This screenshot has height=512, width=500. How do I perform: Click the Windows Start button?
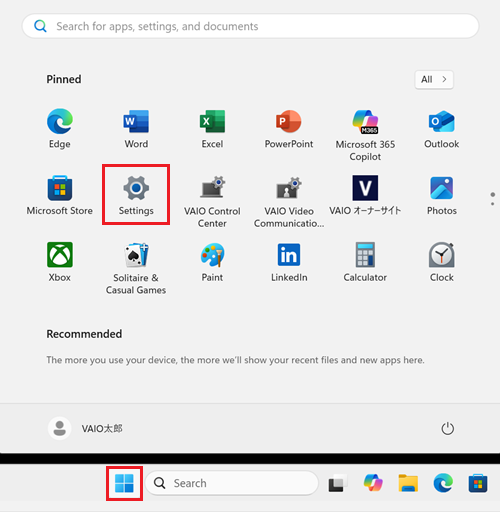coord(124,483)
